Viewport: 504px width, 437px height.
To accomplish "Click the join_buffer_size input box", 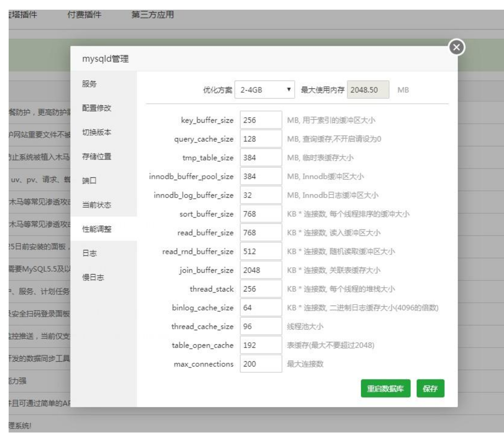I will click(260, 270).
